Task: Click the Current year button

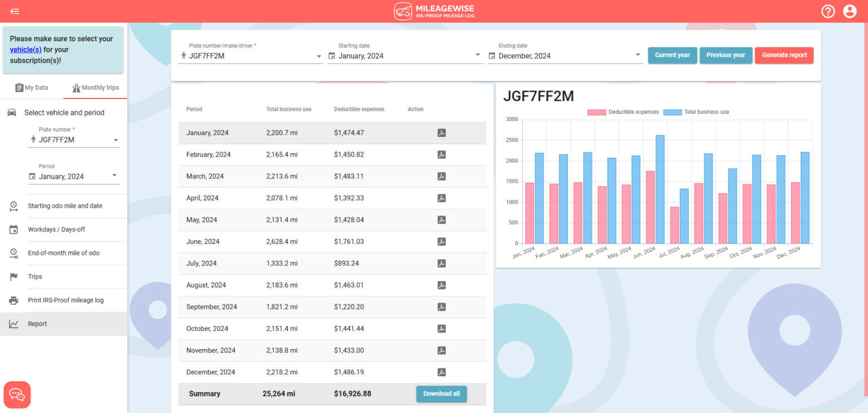Action: click(672, 55)
